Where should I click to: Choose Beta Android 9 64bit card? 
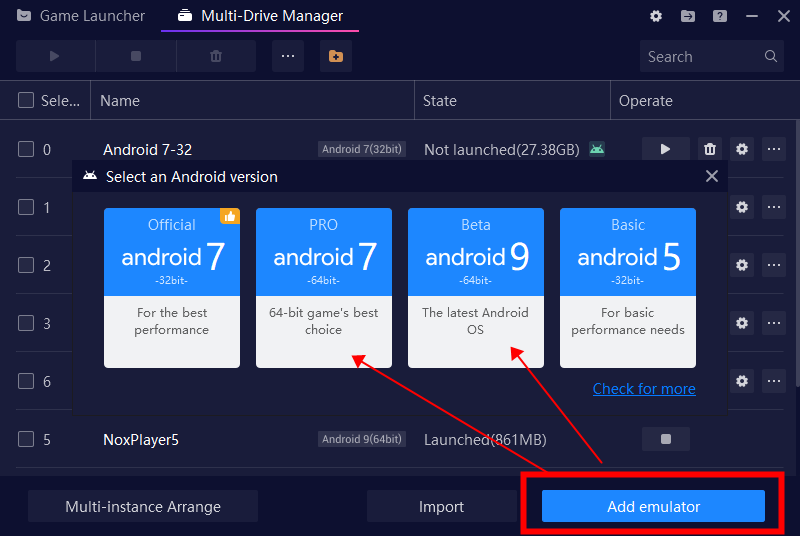coord(476,288)
